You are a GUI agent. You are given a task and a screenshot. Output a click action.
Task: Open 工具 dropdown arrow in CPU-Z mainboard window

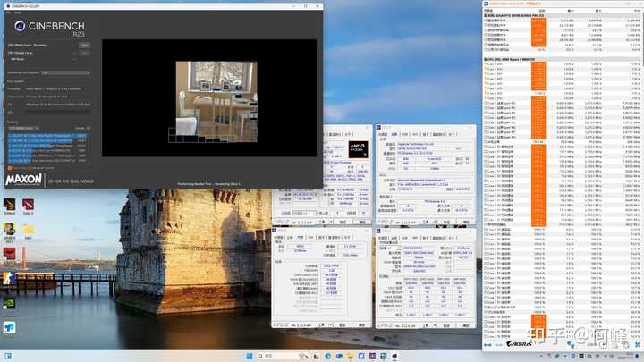434,222
